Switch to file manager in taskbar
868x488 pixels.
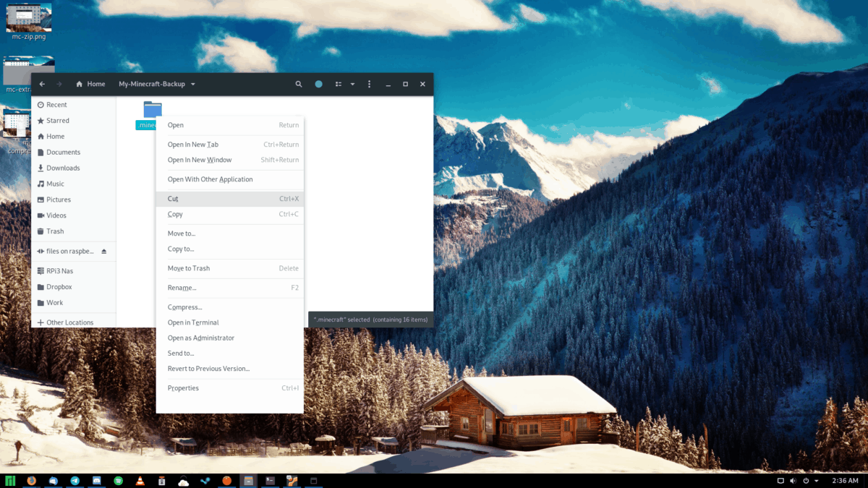point(248,481)
